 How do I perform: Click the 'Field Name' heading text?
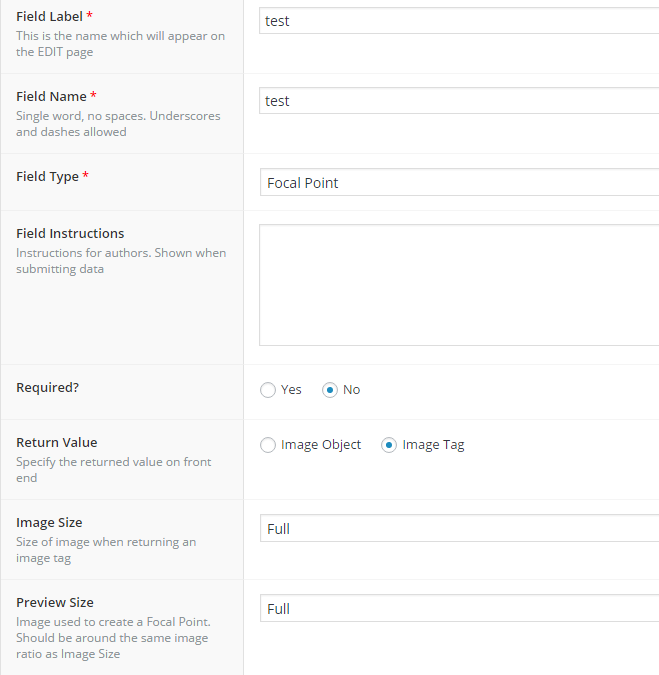pos(51,97)
